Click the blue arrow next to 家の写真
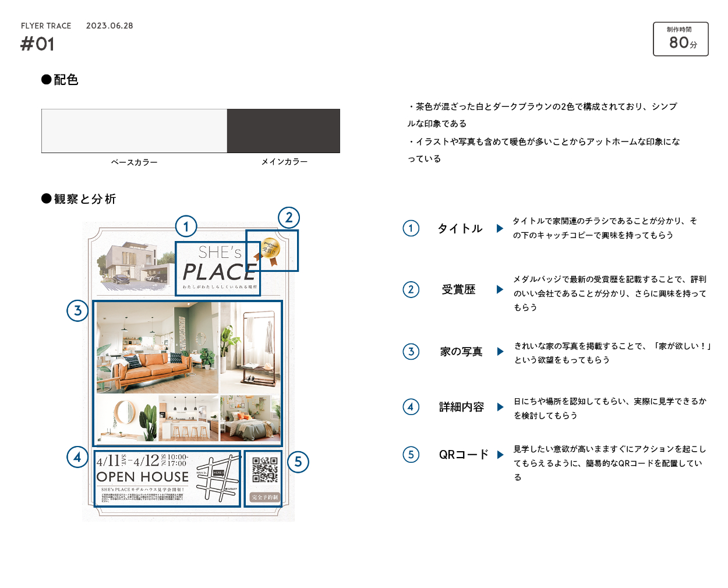728x588 pixels. tap(500, 351)
